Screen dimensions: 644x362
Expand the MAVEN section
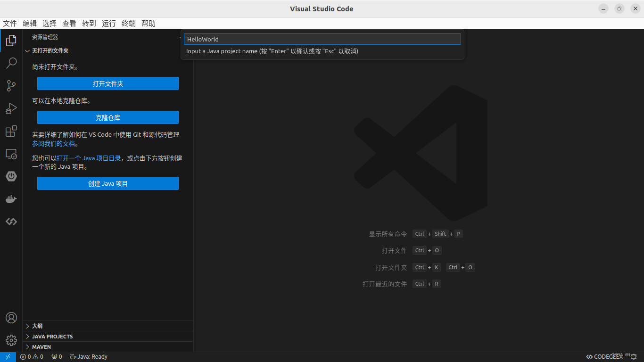click(108, 347)
